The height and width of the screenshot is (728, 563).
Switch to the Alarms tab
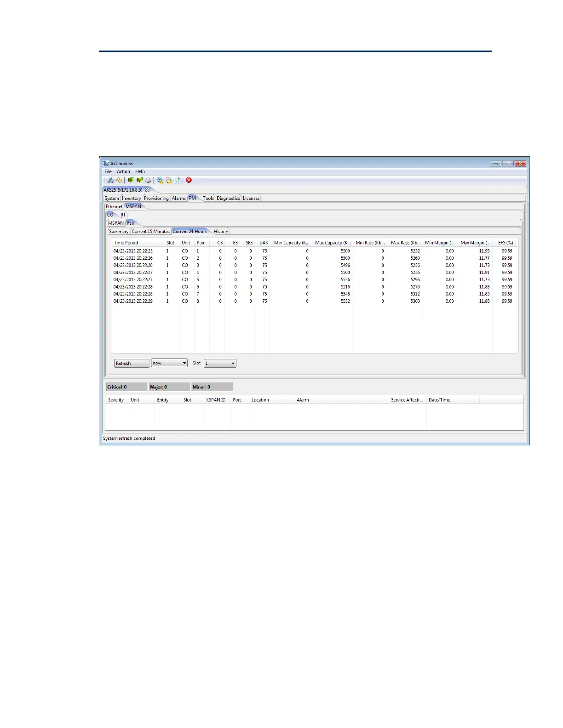(x=179, y=199)
